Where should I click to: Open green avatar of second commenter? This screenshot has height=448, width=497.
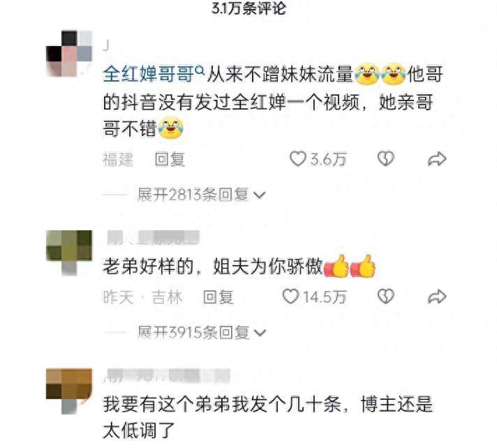(x=69, y=253)
